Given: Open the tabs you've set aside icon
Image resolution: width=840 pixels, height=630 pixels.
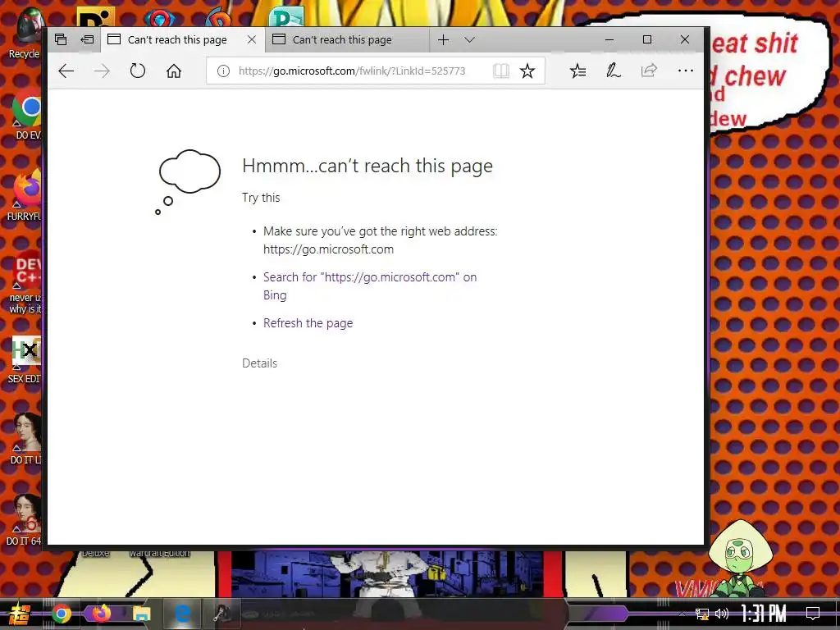Looking at the screenshot, I should 61,39.
